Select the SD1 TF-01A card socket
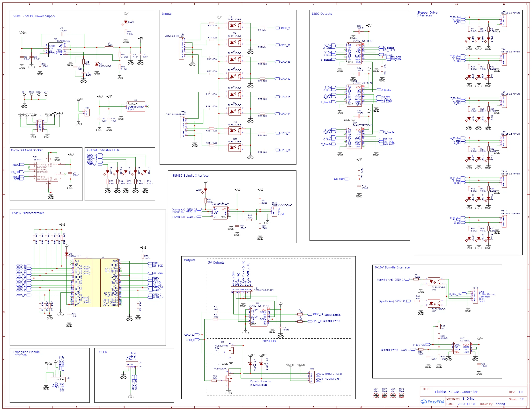The height and width of the screenshot is (411, 532). (47, 172)
